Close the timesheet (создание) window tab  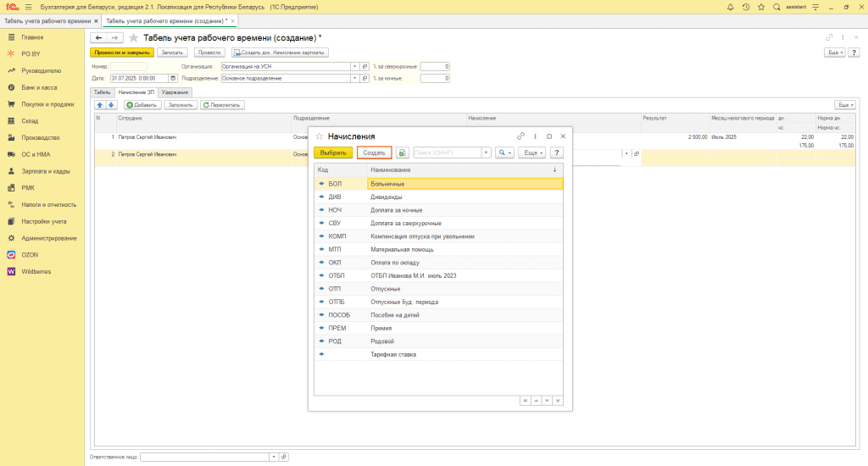tap(233, 21)
